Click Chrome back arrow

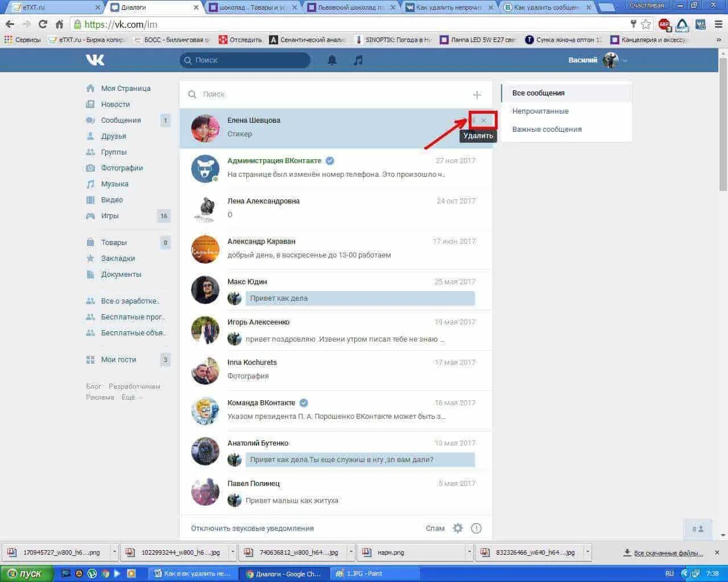(x=10, y=24)
